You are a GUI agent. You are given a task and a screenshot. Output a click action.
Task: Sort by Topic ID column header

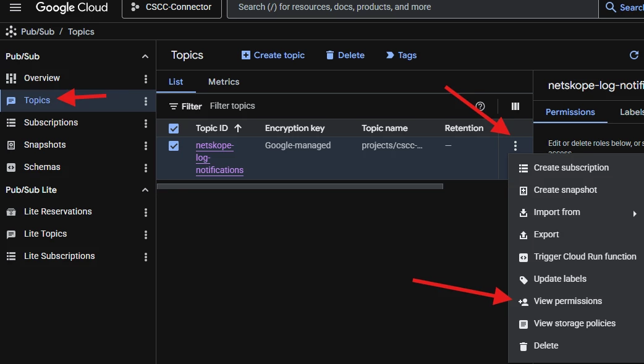click(219, 128)
